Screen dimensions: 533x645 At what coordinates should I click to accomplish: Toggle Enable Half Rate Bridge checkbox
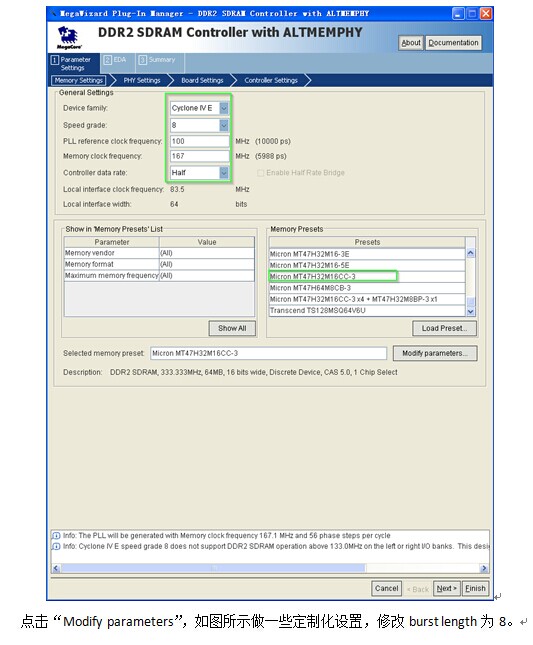(260, 173)
